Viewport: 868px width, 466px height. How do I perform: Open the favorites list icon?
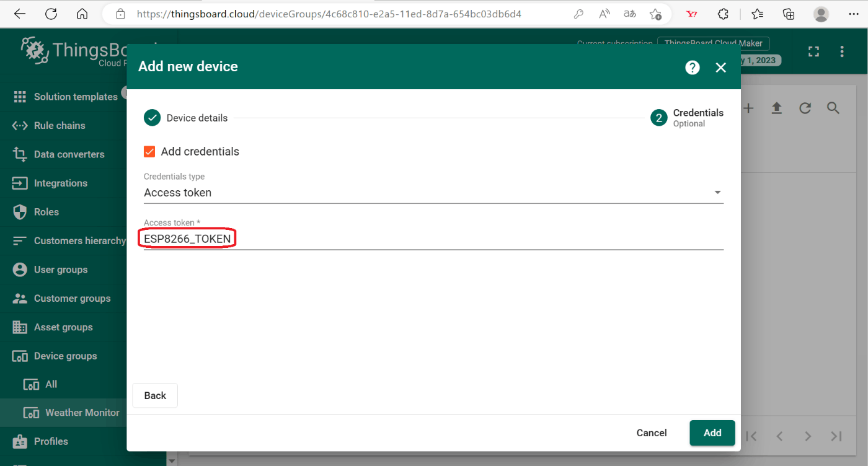click(757, 14)
